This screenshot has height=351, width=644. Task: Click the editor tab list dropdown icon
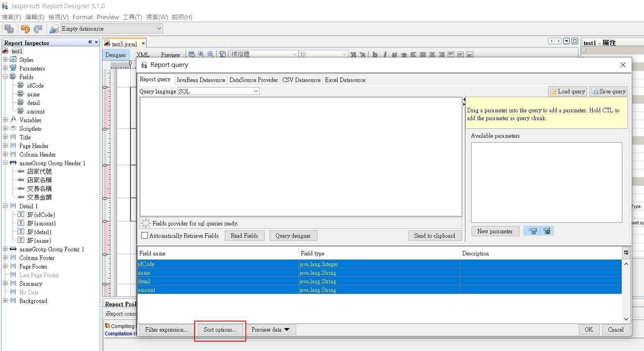(x=566, y=41)
